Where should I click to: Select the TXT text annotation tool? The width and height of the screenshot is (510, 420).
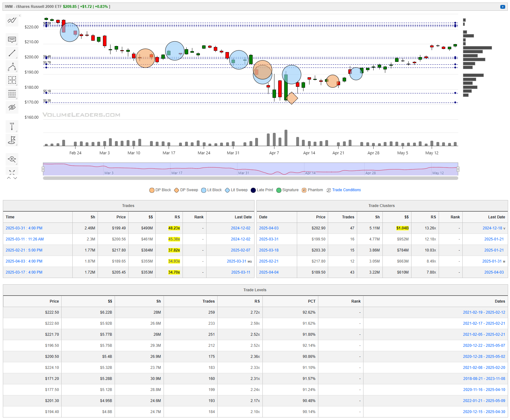click(12, 39)
